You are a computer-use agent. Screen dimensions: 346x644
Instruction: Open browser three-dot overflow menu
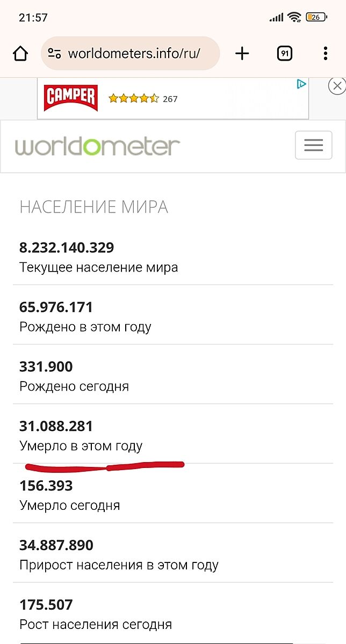coord(326,54)
